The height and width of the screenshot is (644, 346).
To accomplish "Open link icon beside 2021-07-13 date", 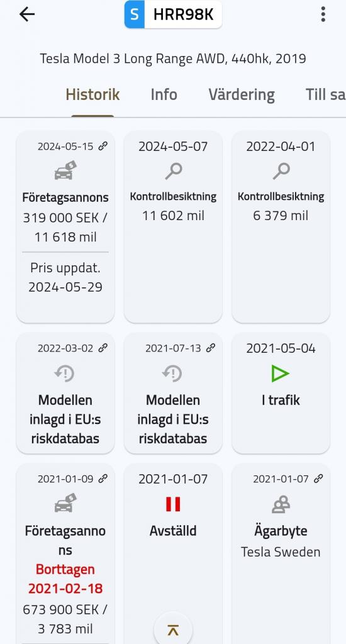I will [210, 348].
